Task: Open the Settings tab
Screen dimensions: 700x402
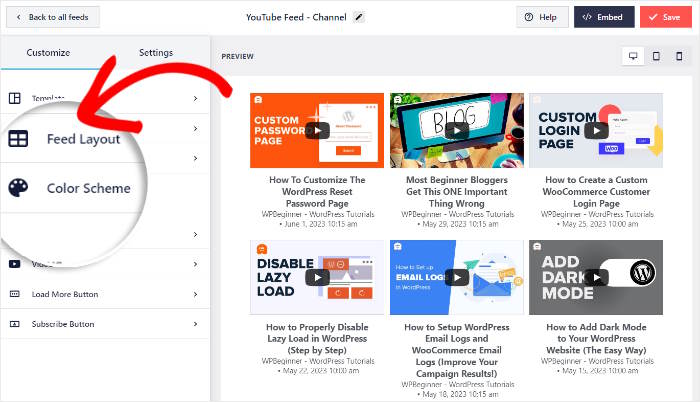Action: 156,53
